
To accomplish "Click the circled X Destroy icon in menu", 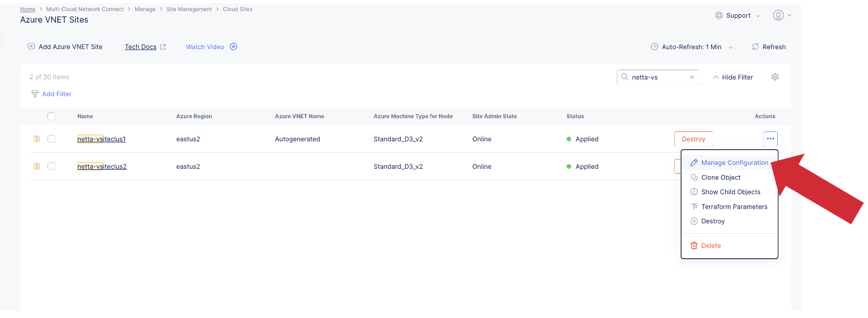I will coord(694,221).
